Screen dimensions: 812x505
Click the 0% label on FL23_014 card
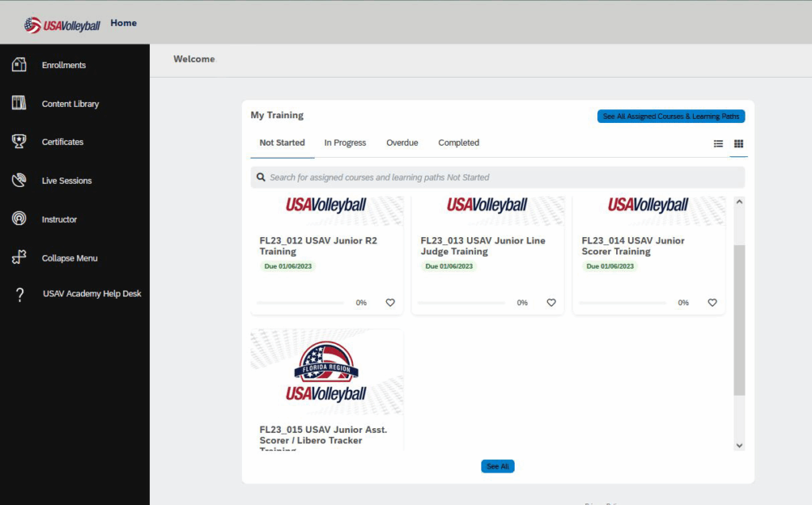coord(683,303)
